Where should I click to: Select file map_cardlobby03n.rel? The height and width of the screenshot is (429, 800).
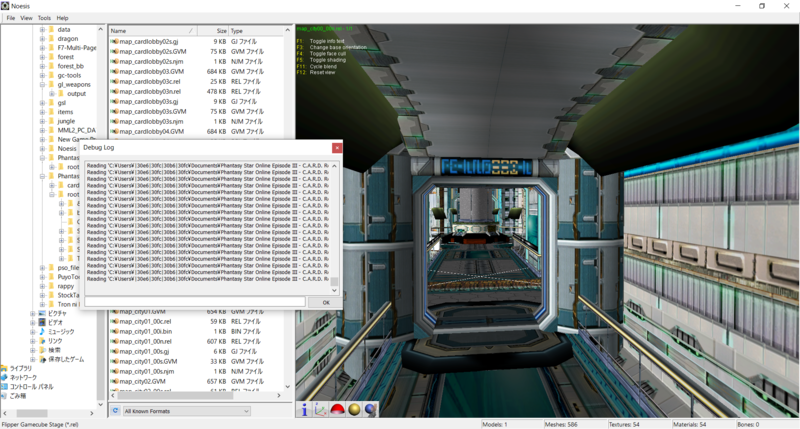click(150, 92)
